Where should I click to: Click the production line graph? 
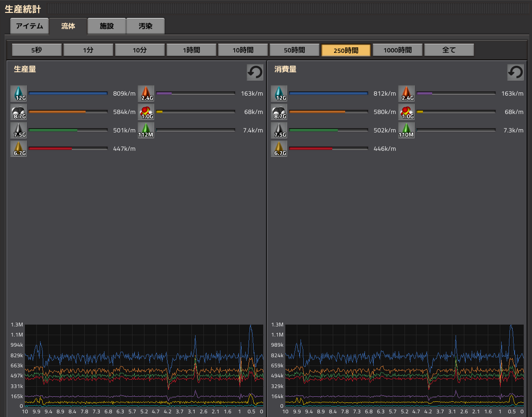point(144,365)
